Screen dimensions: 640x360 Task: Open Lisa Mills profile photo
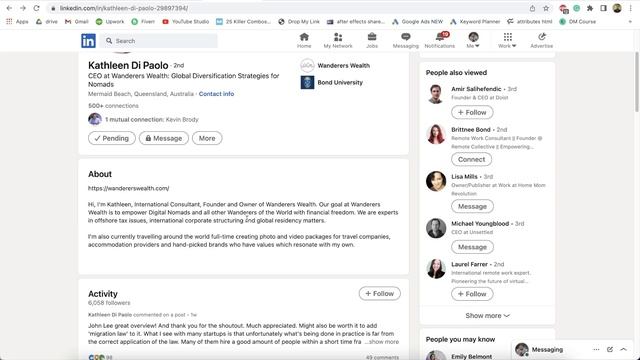point(436,181)
